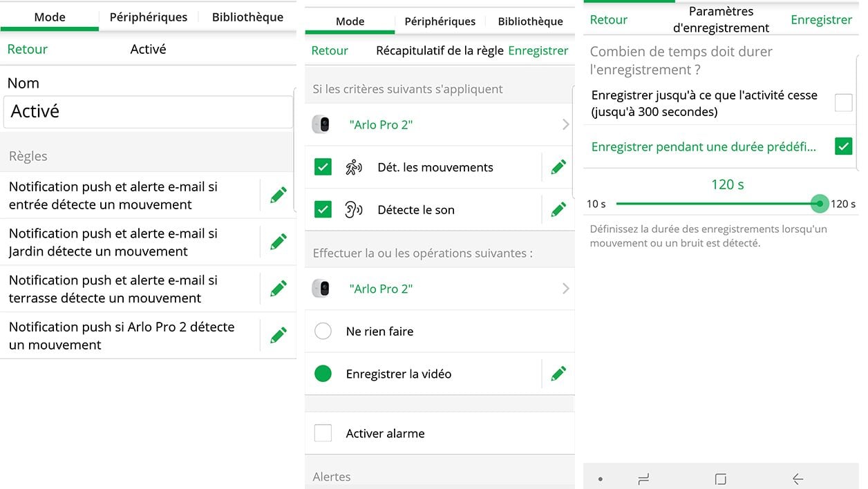
Task: Uncheck the predefined duration recording checkbox
Action: coord(843,146)
